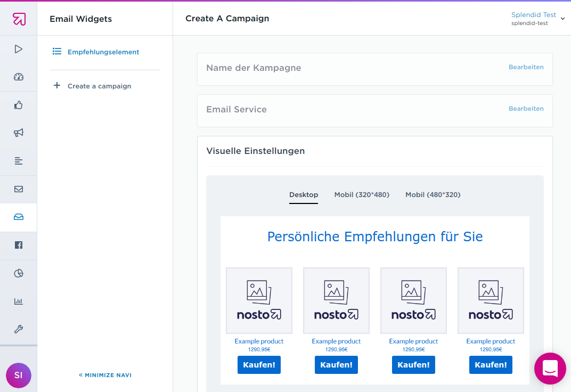Click Bearbeiten for Name der Kampagne
This screenshot has width=571, height=392.
coord(526,68)
